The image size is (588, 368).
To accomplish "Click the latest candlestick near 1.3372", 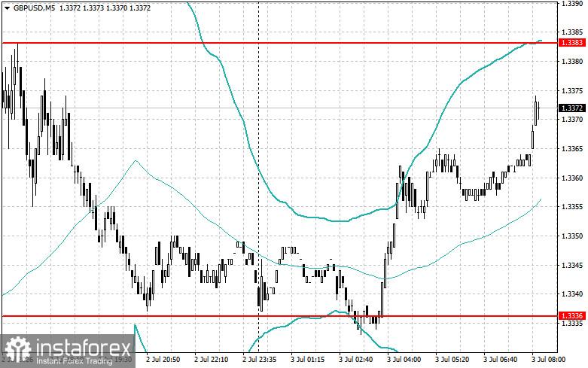I will [538, 108].
